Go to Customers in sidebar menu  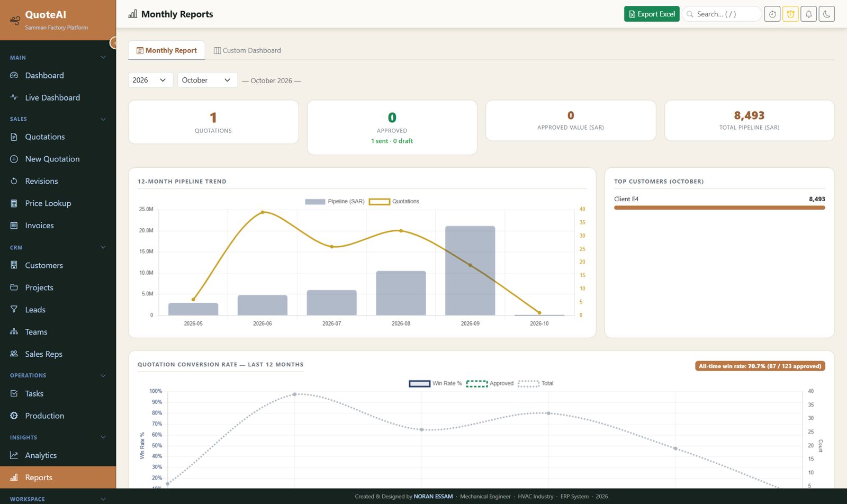[x=58, y=265]
